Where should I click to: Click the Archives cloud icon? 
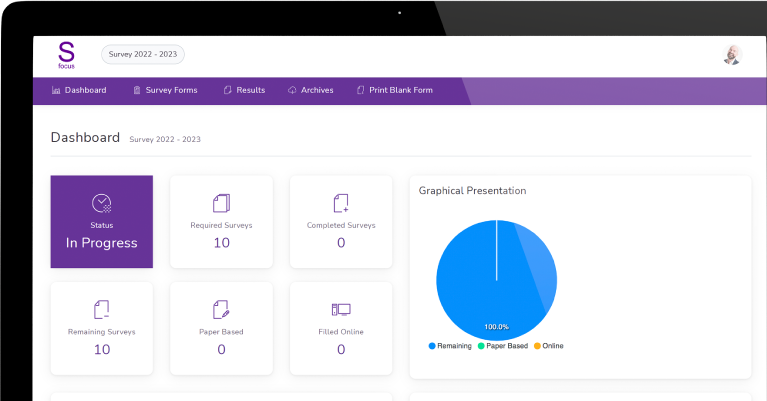[292, 90]
